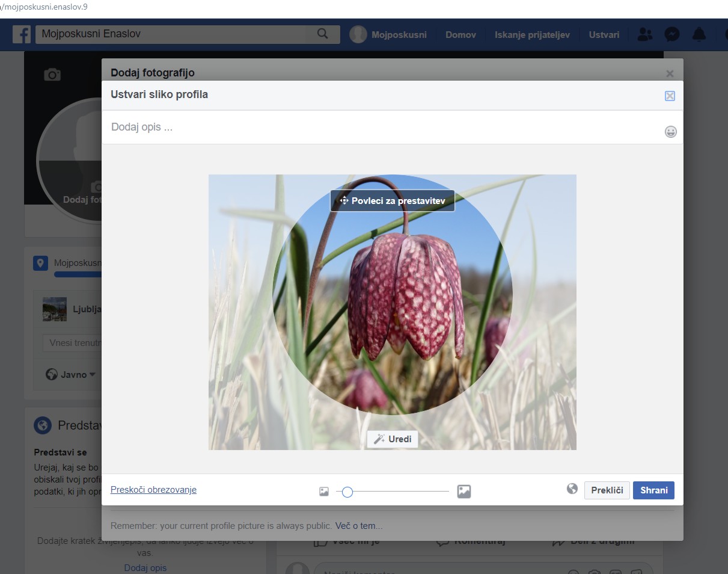The image size is (728, 574).
Task: Open emoji picker in description field
Action: pyautogui.click(x=670, y=132)
